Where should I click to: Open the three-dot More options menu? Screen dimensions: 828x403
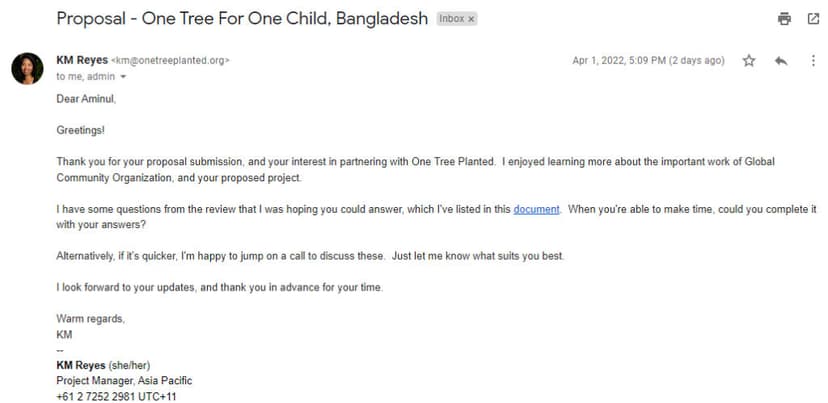(813, 61)
